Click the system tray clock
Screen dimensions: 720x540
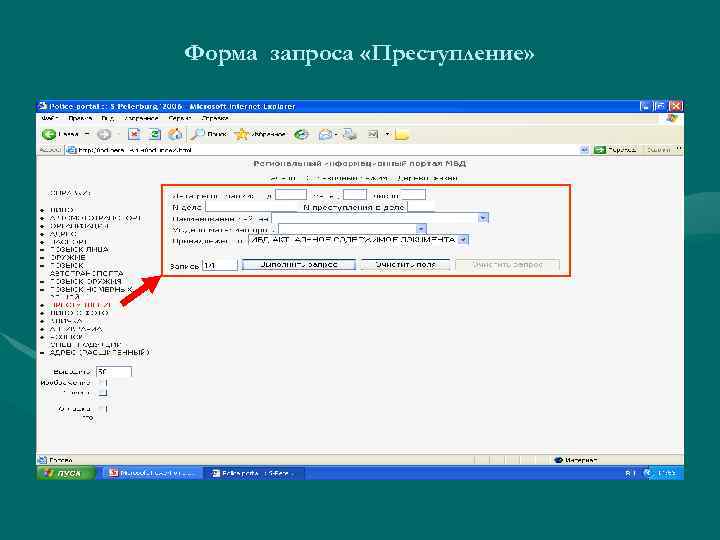(667, 473)
